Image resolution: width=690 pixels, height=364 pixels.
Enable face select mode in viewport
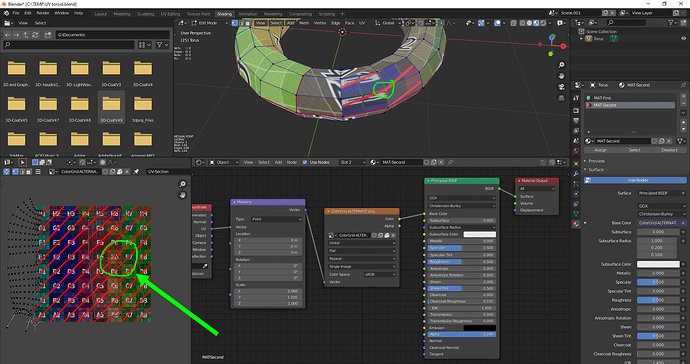point(248,23)
